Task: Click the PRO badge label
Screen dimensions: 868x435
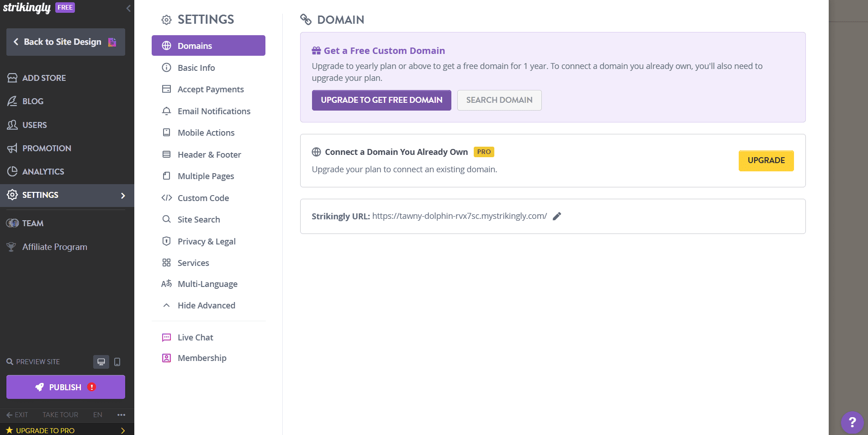Action: 484,152
